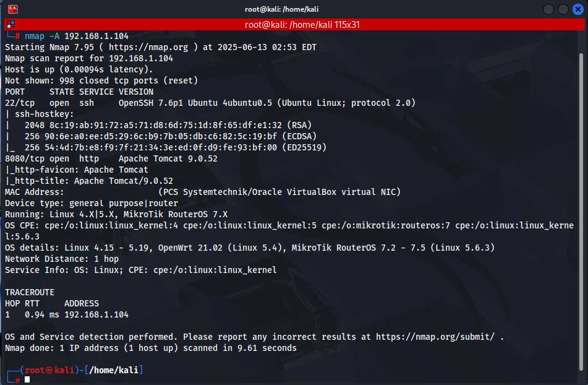Minimize the terminal window
The height and width of the screenshot is (385, 588).
(x=548, y=9)
